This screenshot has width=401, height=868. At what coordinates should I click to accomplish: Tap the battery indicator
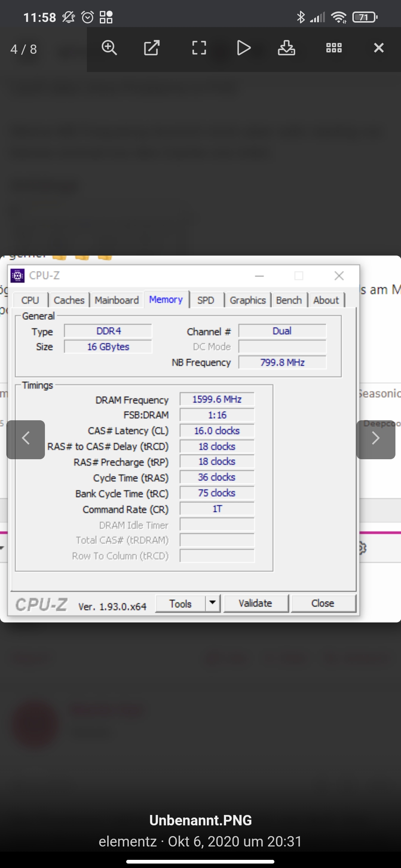365,17
